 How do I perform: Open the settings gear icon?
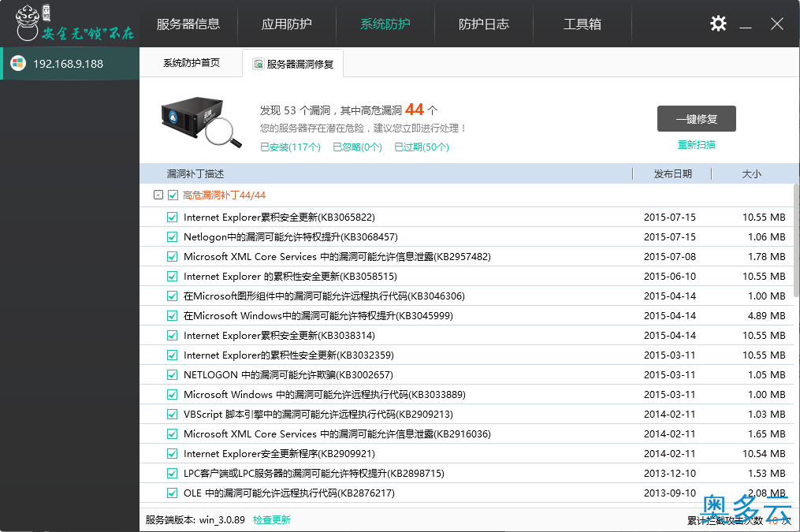pyautogui.click(x=718, y=24)
